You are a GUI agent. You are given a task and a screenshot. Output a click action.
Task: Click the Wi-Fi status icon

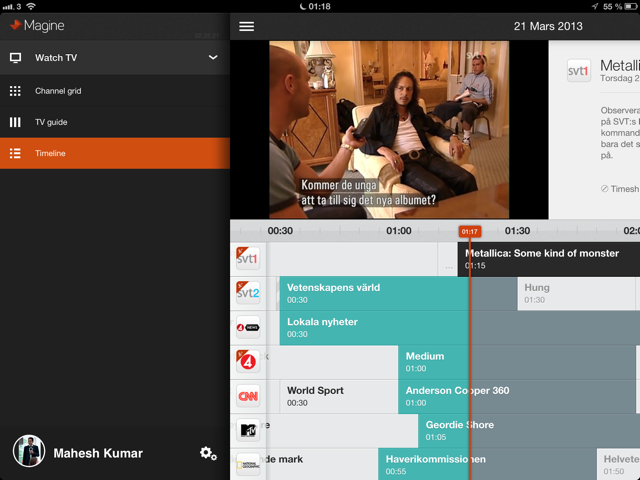(x=31, y=6)
